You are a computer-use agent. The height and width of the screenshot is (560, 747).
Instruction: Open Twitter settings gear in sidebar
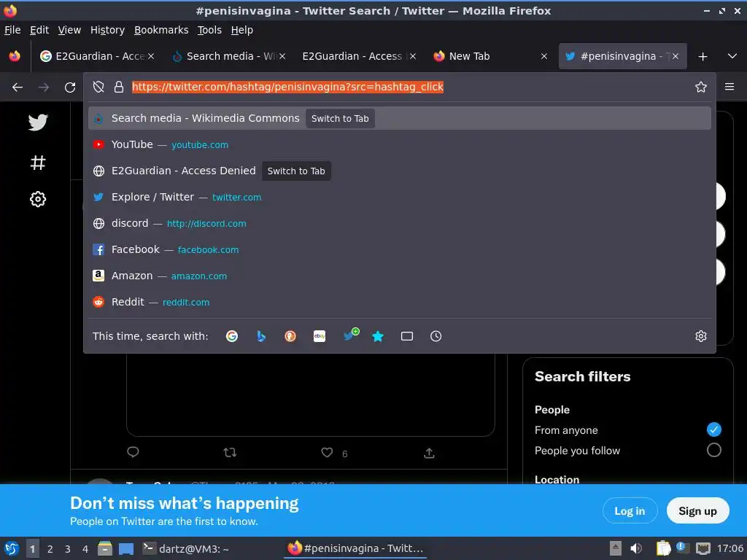[x=38, y=199]
